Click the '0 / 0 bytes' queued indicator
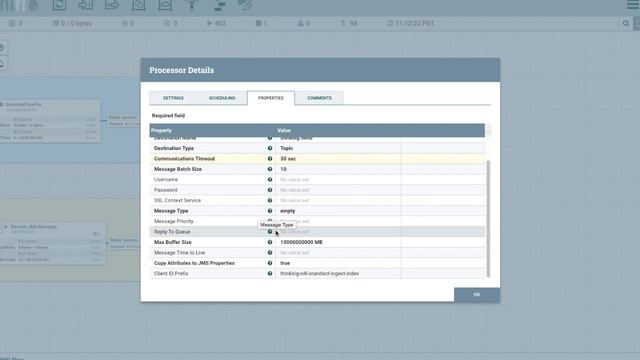This screenshot has height=360, width=640. (x=72, y=23)
